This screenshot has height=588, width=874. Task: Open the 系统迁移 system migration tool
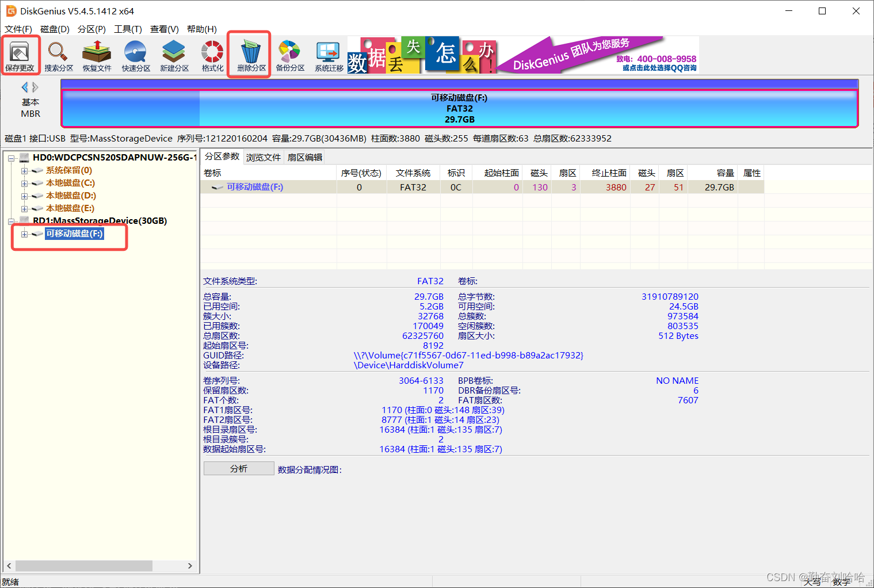pyautogui.click(x=327, y=55)
